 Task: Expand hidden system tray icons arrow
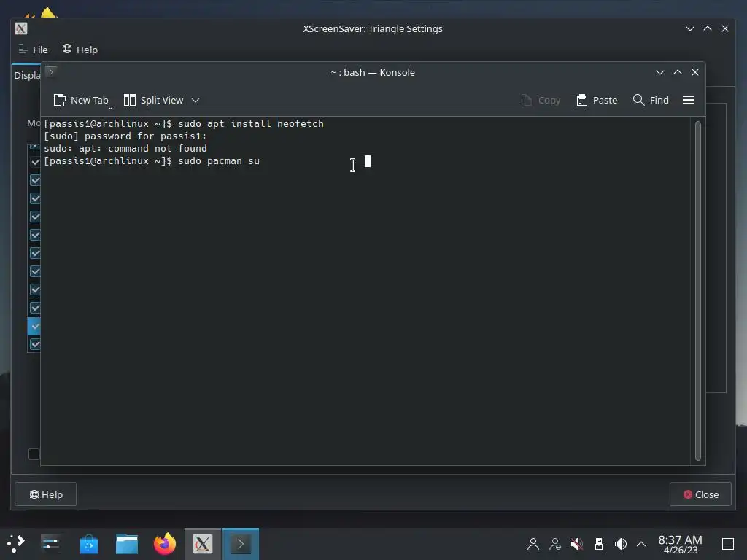[x=641, y=543]
